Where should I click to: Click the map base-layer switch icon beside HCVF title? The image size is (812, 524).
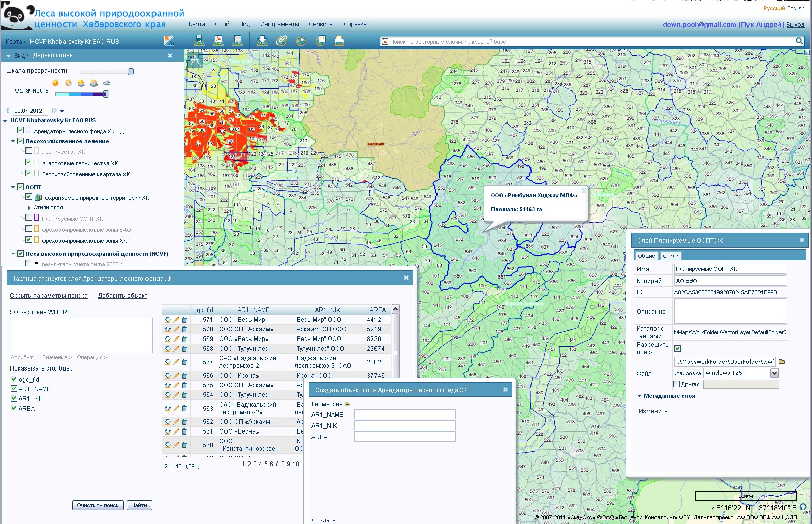point(169,41)
